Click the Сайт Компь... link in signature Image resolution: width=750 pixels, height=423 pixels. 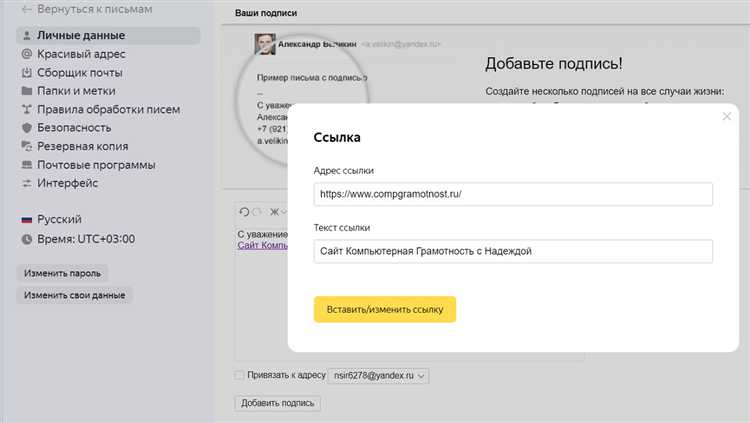263,245
